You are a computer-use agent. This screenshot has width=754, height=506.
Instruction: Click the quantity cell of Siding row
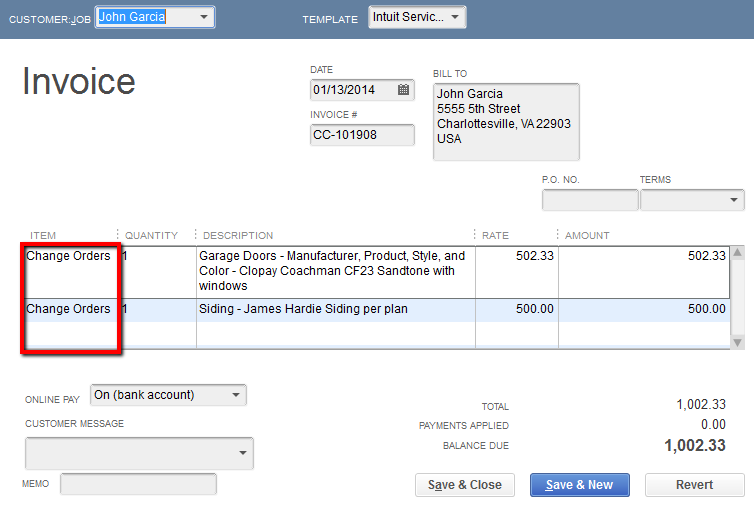[x=157, y=309]
